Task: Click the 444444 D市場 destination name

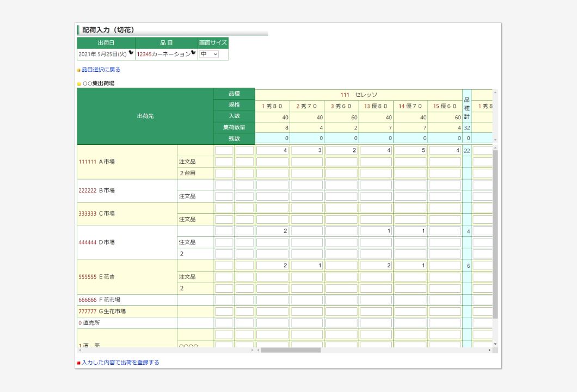Action: (96, 242)
